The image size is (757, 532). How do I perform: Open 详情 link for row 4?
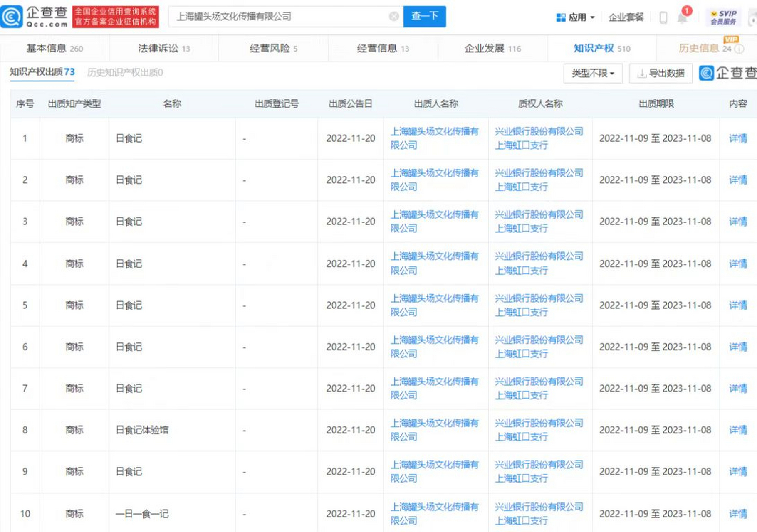(x=738, y=264)
